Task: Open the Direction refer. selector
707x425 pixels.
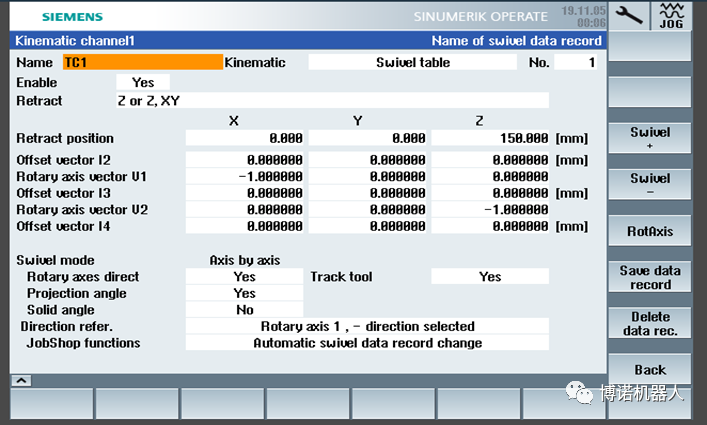Action: tap(367, 326)
